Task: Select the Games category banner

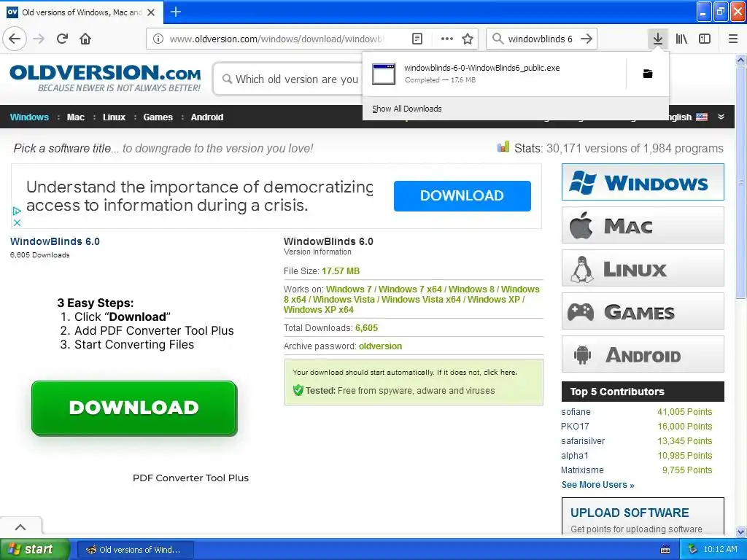Action: tap(643, 311)
